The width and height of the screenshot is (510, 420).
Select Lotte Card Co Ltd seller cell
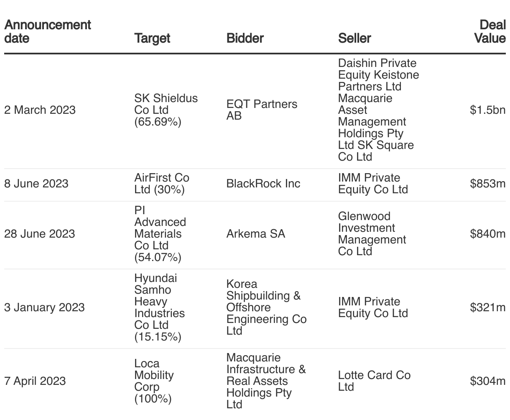(x=374, y=381)
